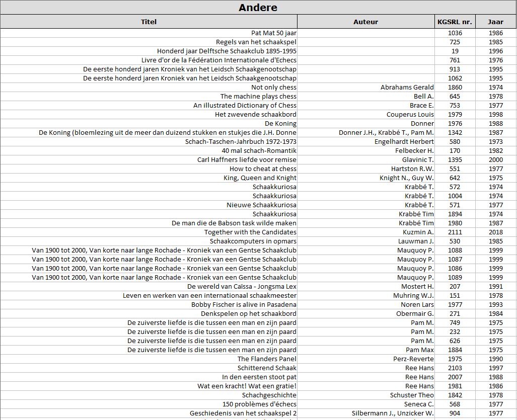Click the Titel column header
517x420 pixels.
click(149, 22)
